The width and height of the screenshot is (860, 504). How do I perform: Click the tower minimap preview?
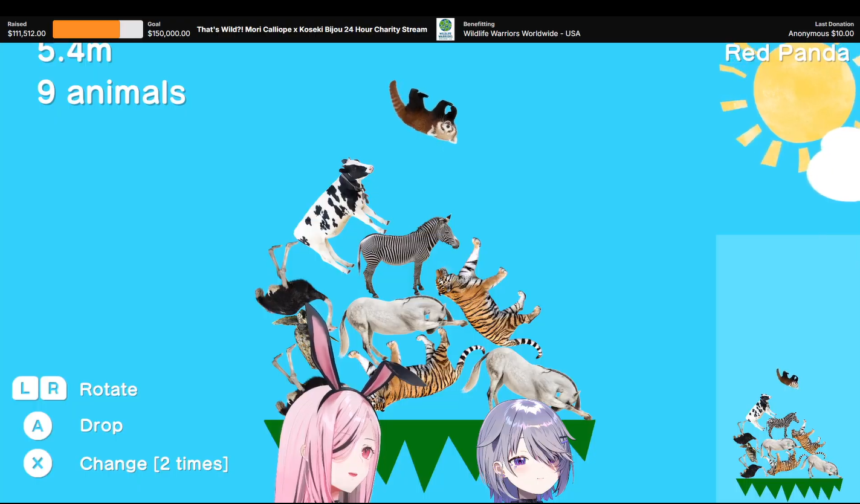[787, 369]
